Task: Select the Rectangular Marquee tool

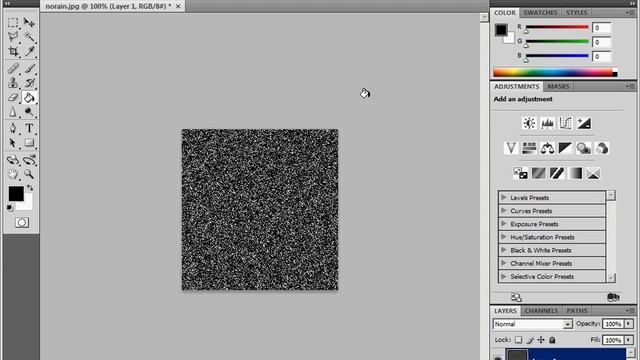Action: [13, 22]
